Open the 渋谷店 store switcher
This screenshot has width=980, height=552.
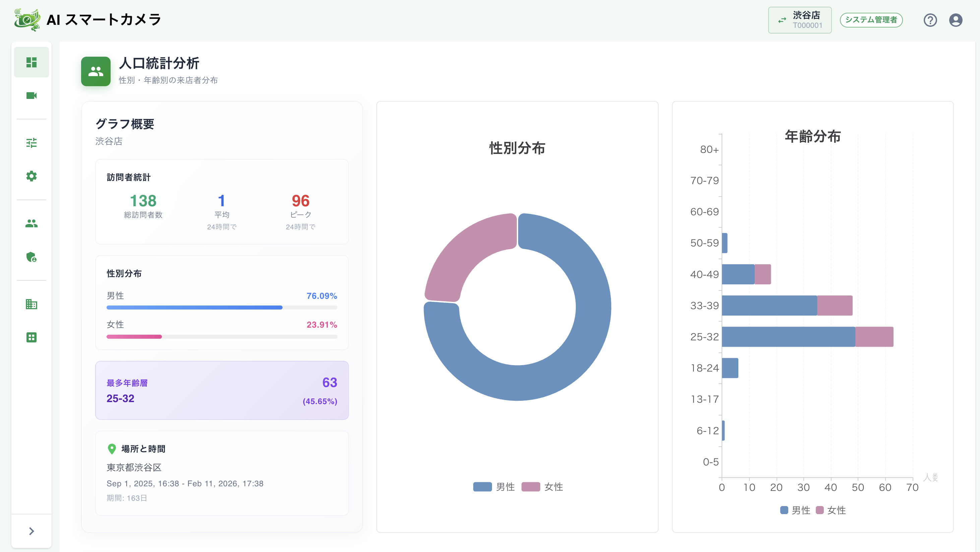[x=800, y=20]
